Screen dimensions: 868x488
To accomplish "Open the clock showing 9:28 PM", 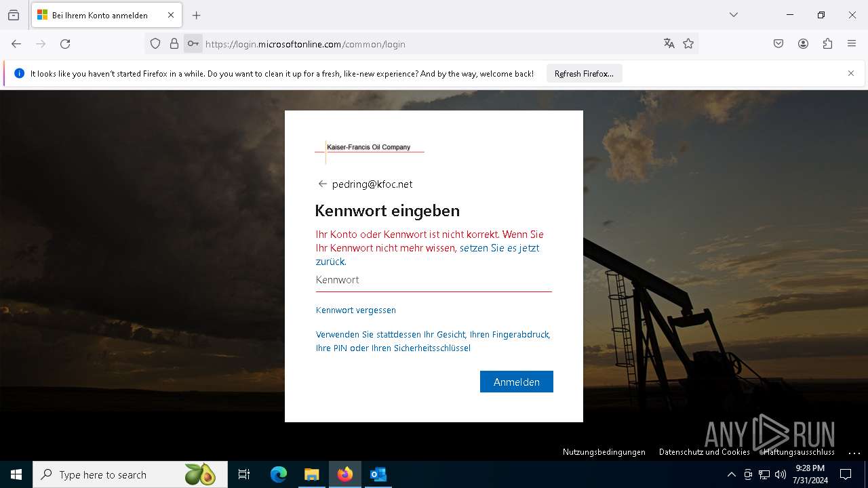I will (x=810, y=474).
